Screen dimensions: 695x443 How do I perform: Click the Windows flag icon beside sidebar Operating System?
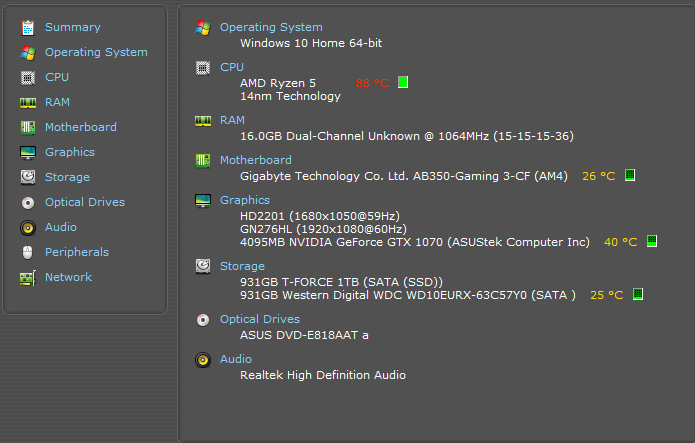click(28, 52)
